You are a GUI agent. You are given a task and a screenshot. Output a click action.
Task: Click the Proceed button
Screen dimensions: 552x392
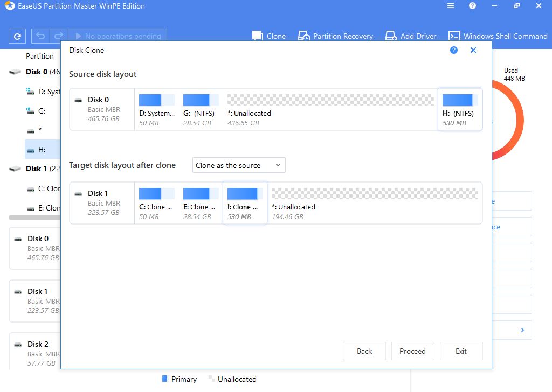[412, 351]
